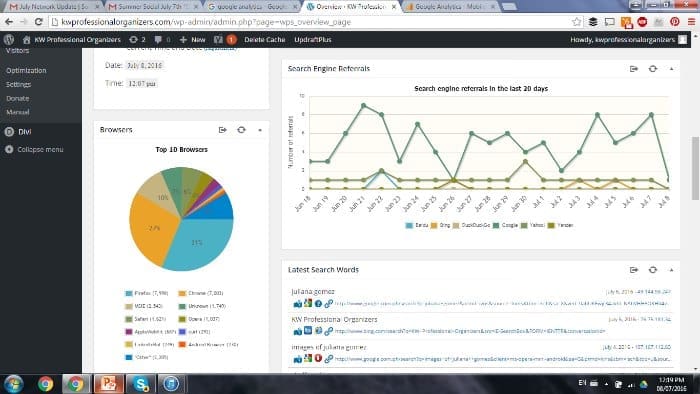Click the Google legend swatch in referrals chart

pos(496,225)
